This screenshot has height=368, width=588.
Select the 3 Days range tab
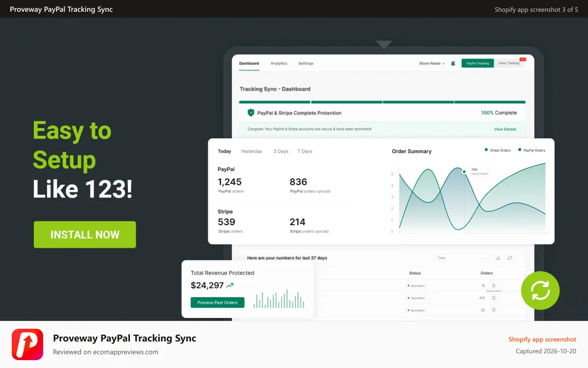point(281,151)
